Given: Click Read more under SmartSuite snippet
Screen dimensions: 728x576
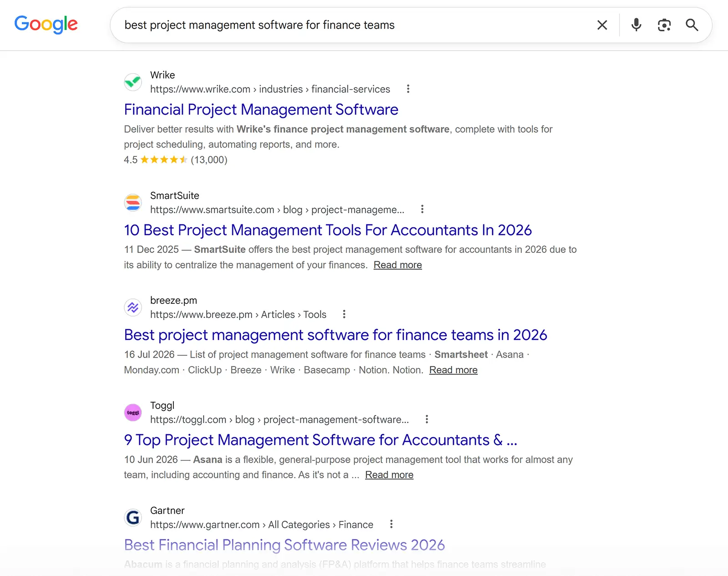Looking at the screenshot, I should [398, 265].
